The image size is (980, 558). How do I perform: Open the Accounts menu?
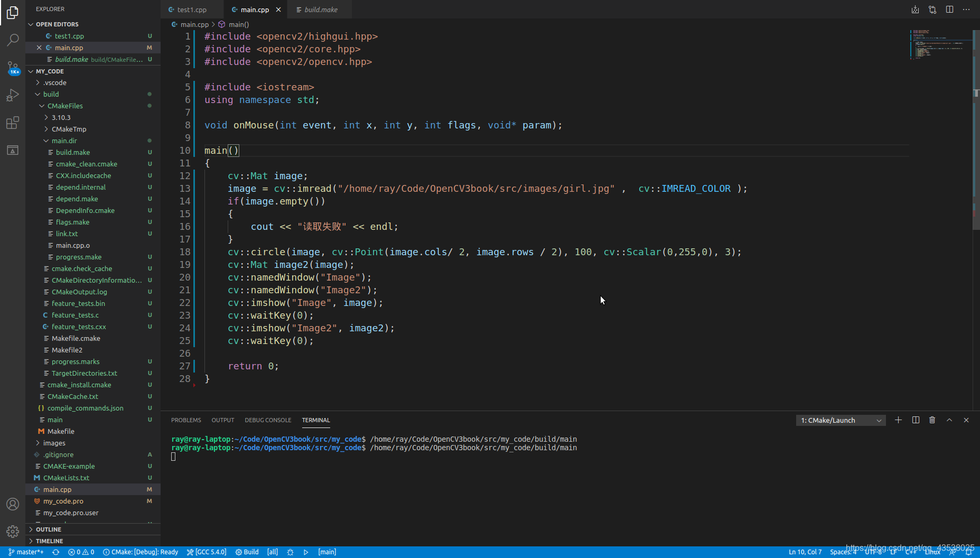[x=13, y=504]
